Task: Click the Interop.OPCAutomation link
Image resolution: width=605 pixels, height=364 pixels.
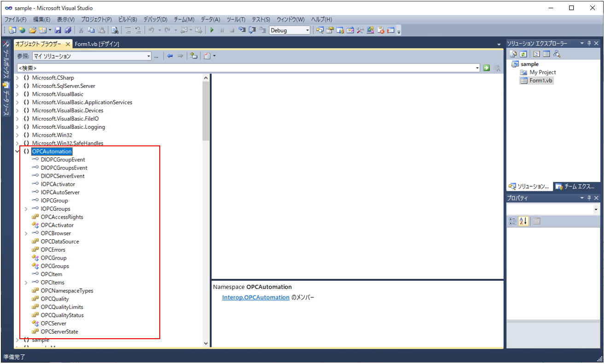Action: coord(256,297)
